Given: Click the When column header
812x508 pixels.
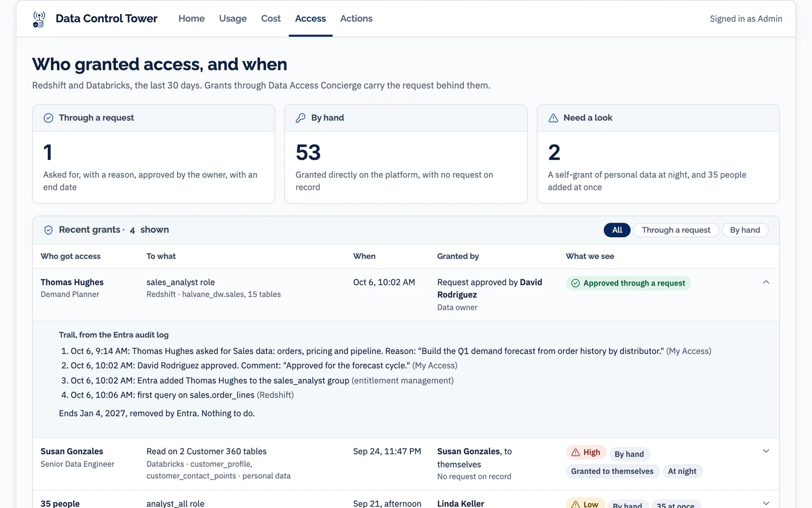Looking at the screenshot, I should point(364,257).
